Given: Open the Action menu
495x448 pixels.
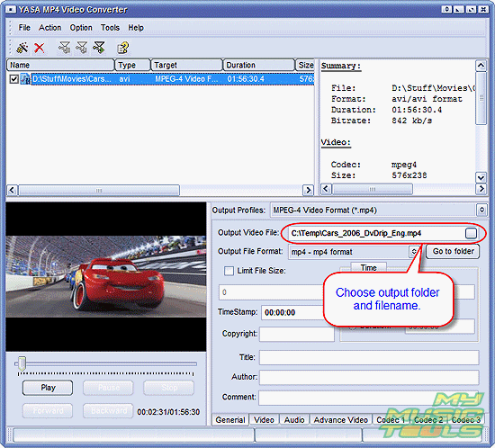Looking at the screenshot, I should pyautogui.click(x=49, y=28).
